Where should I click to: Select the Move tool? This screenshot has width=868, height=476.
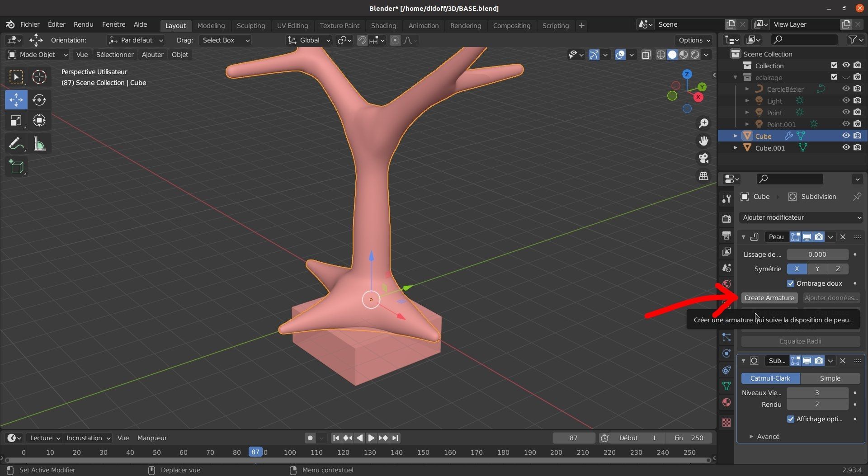click(16, 100)
